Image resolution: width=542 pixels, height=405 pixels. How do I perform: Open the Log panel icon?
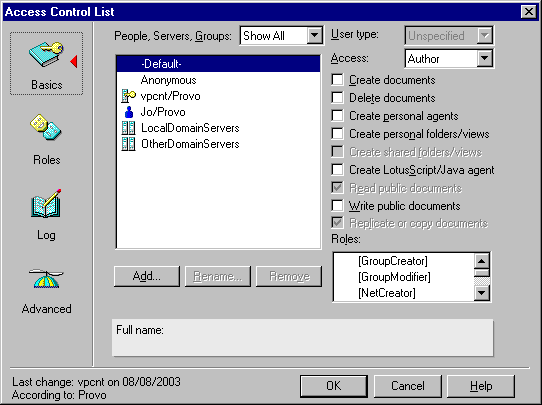tap(46, 203)
